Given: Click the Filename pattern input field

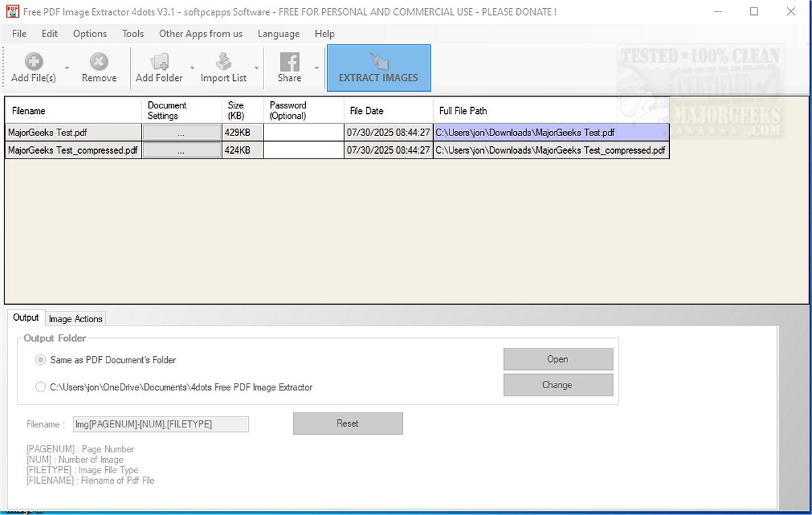Looking at the screenshot, I should [160, 424].
